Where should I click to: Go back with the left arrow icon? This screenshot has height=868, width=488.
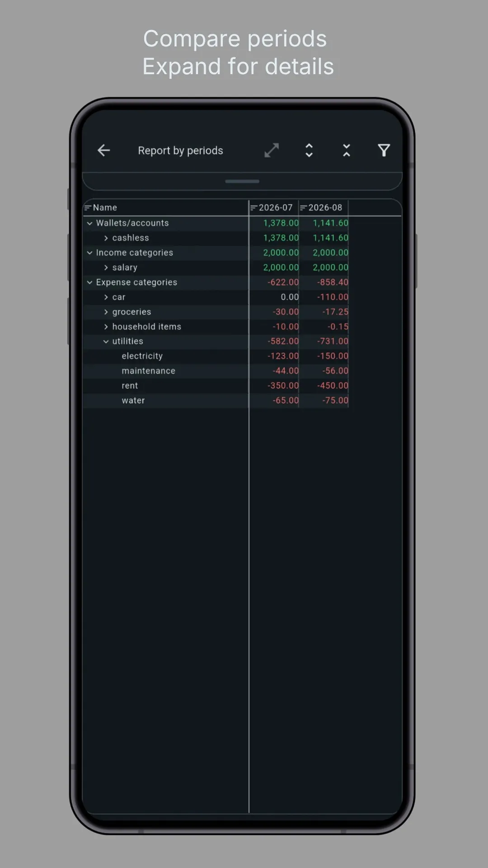click(104, 151)
